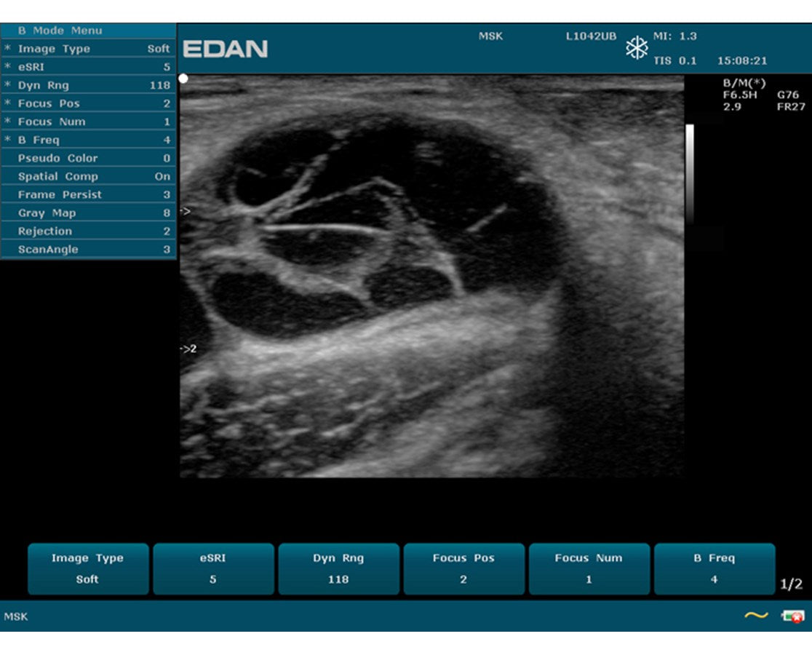812x655 pixels.
Task: Select Frame Persist menu row
Action: coord(89,195)
